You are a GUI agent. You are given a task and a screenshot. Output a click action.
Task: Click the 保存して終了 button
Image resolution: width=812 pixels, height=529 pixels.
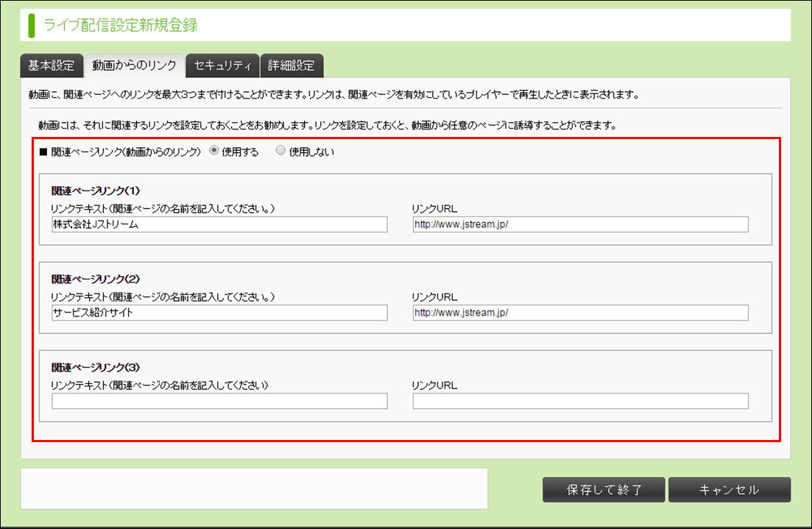coord(604,490)
